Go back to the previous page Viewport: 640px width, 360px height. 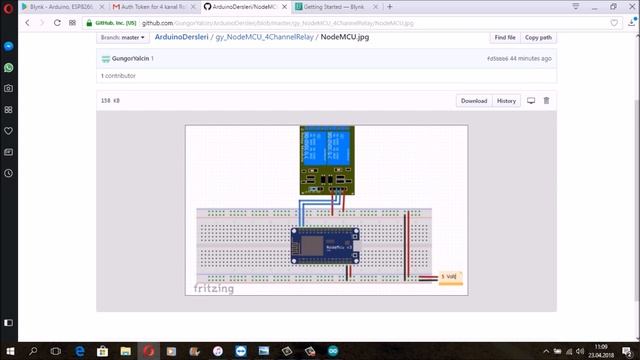(x=27, y=23)
